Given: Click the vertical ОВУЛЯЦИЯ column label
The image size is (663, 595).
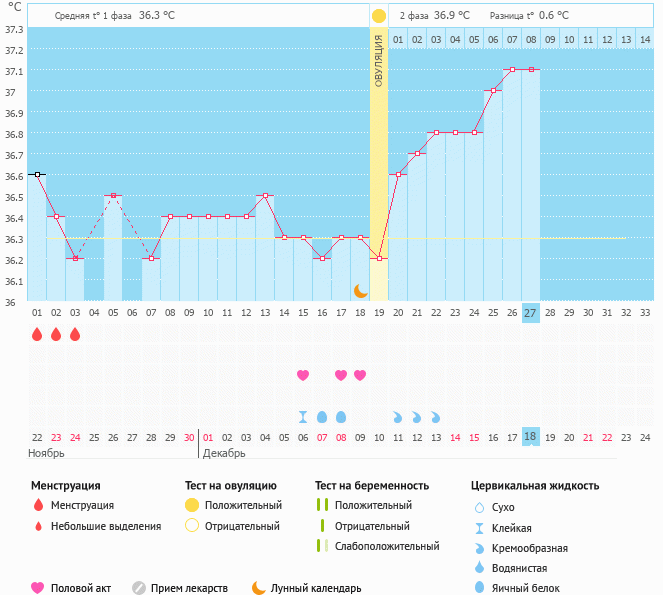Looking at the screenshot, I should pyautogui.click(x=379, y=60).
